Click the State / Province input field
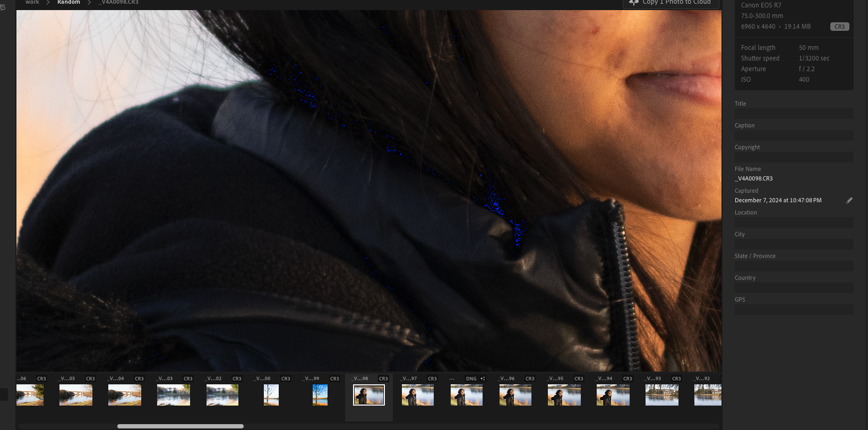868x430 pixels. [794, 266]
